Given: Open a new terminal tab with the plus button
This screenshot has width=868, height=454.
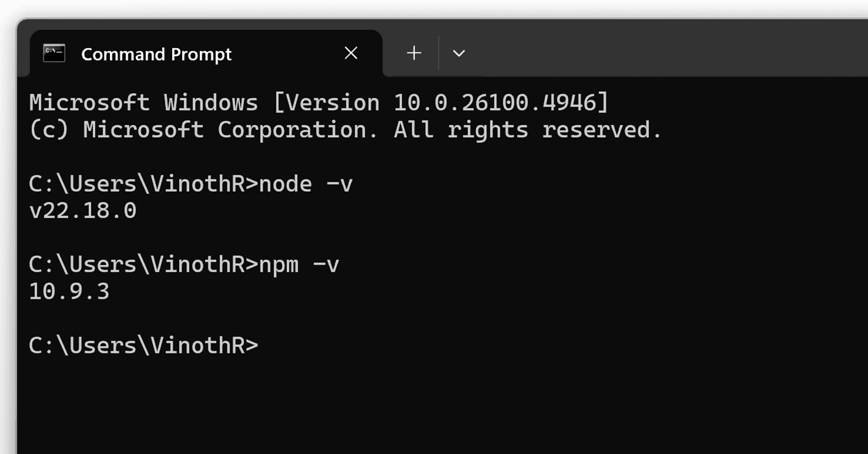Looking at the screenshot, I should click(x=414, y=53).
